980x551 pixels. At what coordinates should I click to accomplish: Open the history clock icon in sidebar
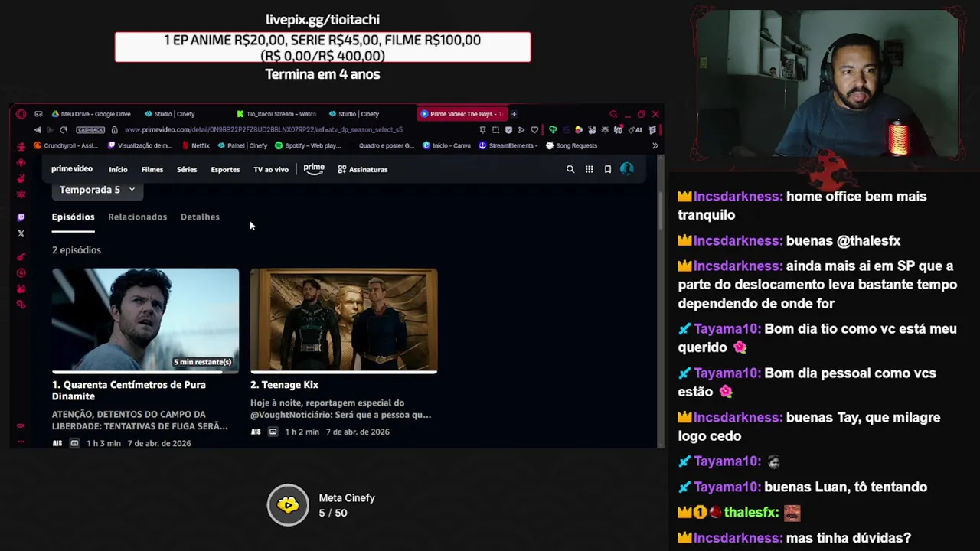coord(21,272)
